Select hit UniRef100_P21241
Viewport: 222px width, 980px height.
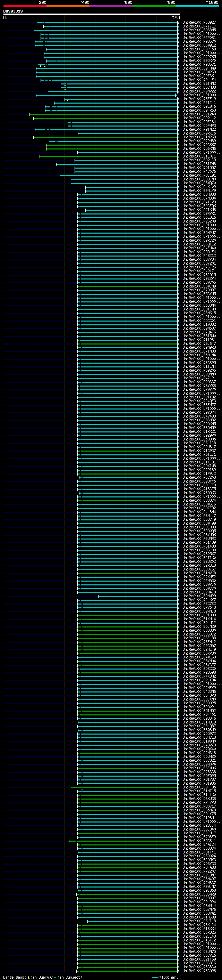(x=199, y=103)
